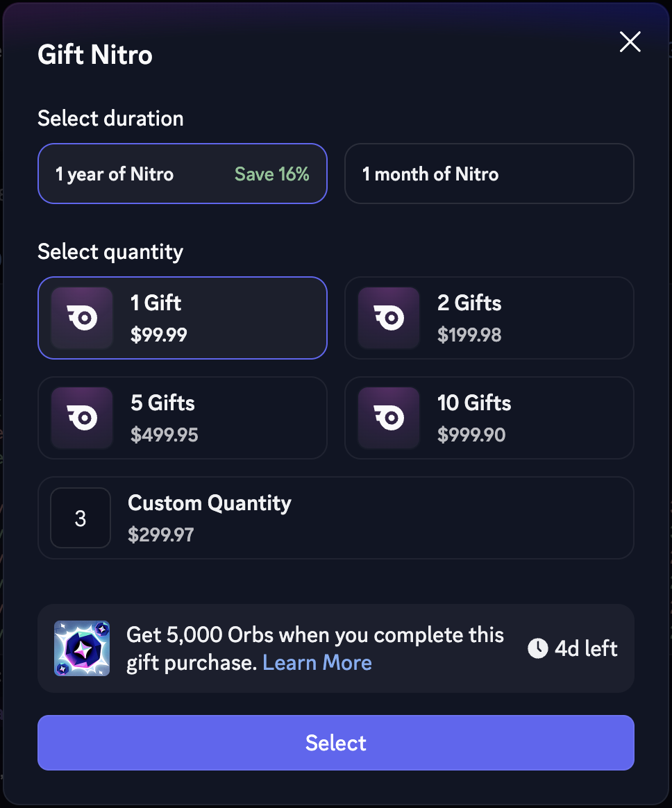Click the Get 5,000 Orbs promotion banner

[335, 648]
